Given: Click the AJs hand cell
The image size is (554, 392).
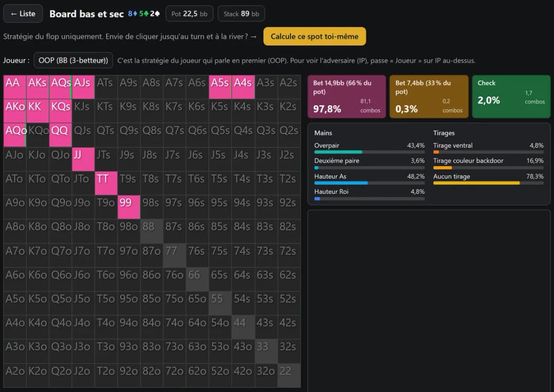Looking at the screenshot, I should (x=84, y=87).
